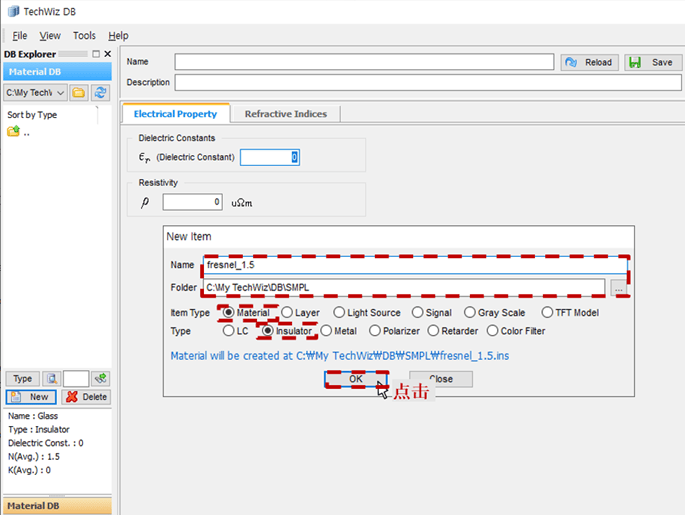
Task: Save the material with the floppy icon
Action: pos(653,62)
